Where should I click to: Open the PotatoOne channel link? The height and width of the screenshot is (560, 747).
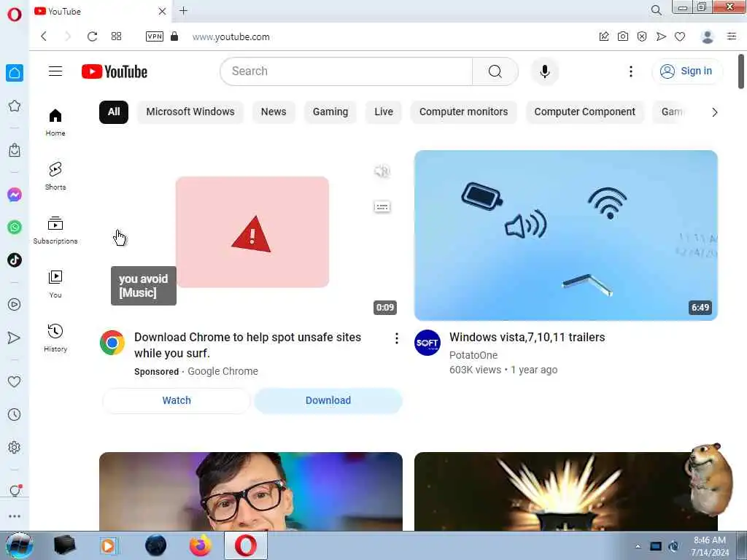[473, 355]
